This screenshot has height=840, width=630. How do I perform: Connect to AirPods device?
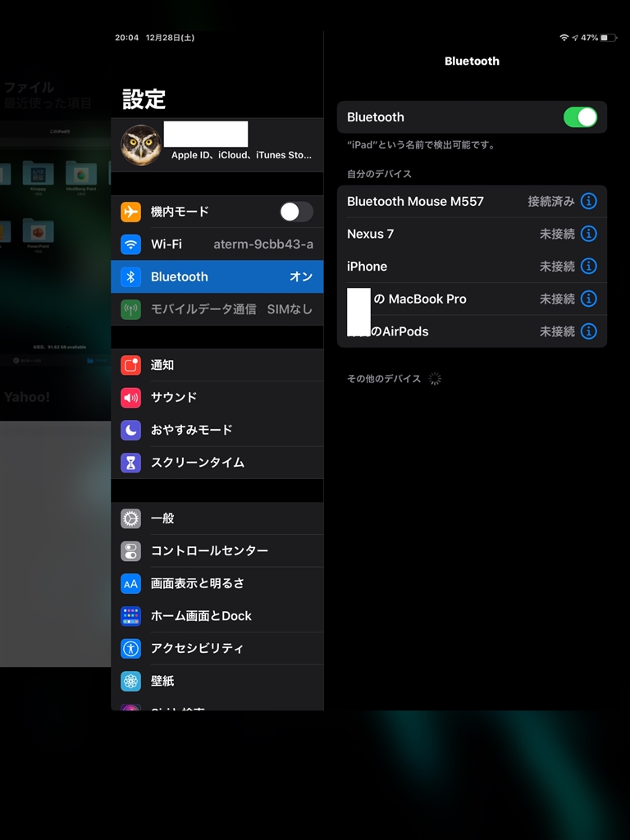[x=472, y=331]
